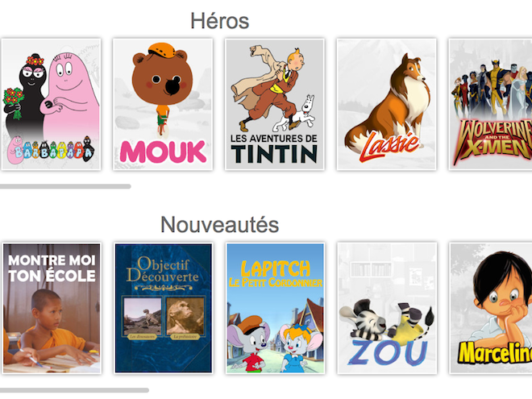The image size is (532, 399).
Task: Open Les Aventures de Tintin
Action: coord(275,104)
